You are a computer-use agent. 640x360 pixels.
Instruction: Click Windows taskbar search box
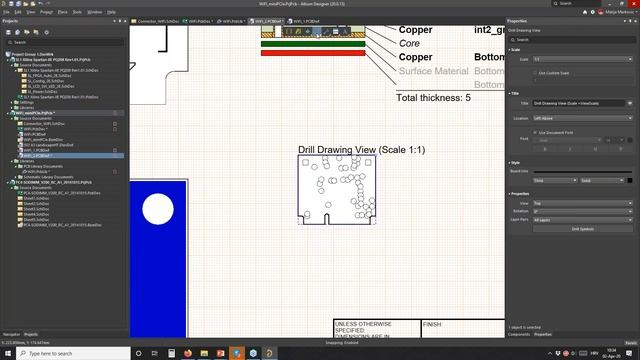pyautogui.click(x=73, y=353)
